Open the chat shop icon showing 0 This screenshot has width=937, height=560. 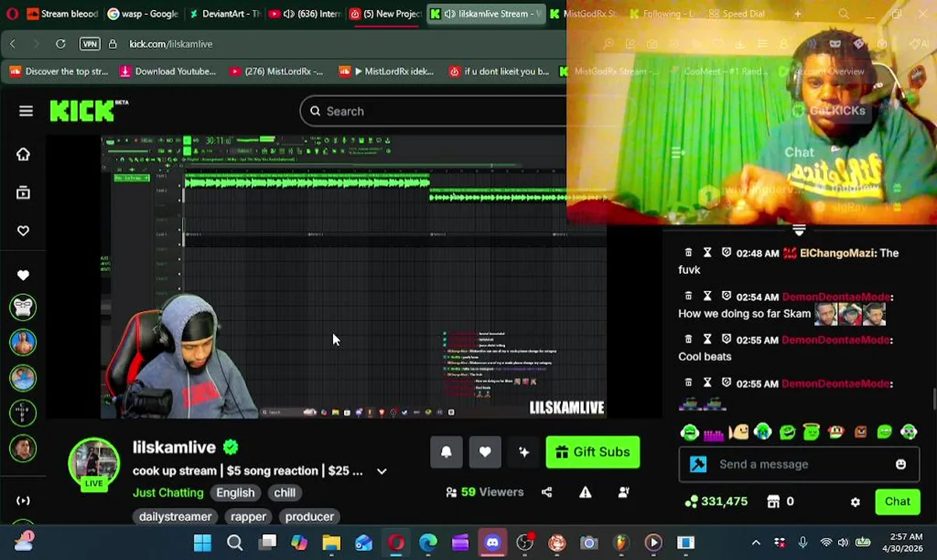pos(780,502)
